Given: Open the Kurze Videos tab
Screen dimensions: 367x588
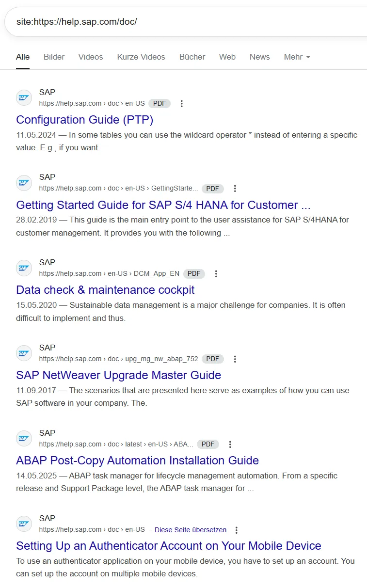Looking at the screenshot, I should pyautogui.click(x=141, y=57).
